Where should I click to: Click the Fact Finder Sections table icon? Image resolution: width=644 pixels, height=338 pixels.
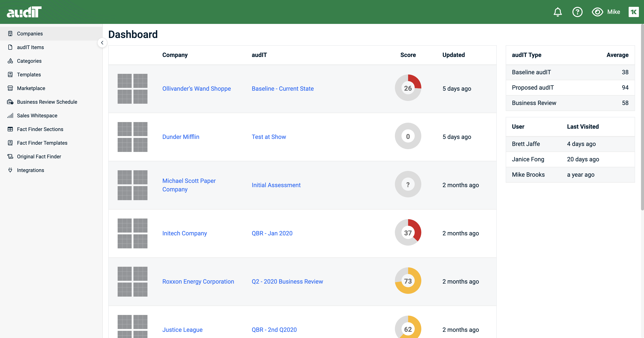tap(10, 129)
